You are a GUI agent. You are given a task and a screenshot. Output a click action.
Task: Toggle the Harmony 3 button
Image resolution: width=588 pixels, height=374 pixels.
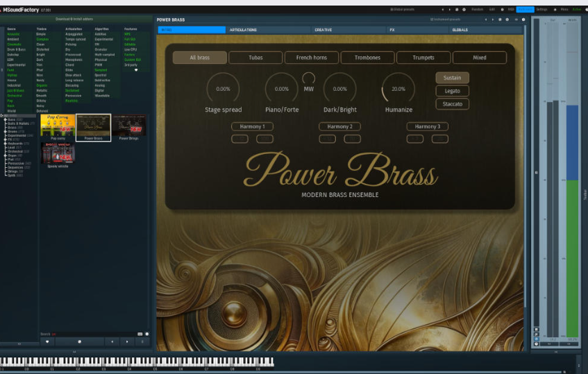pos(428,126)
